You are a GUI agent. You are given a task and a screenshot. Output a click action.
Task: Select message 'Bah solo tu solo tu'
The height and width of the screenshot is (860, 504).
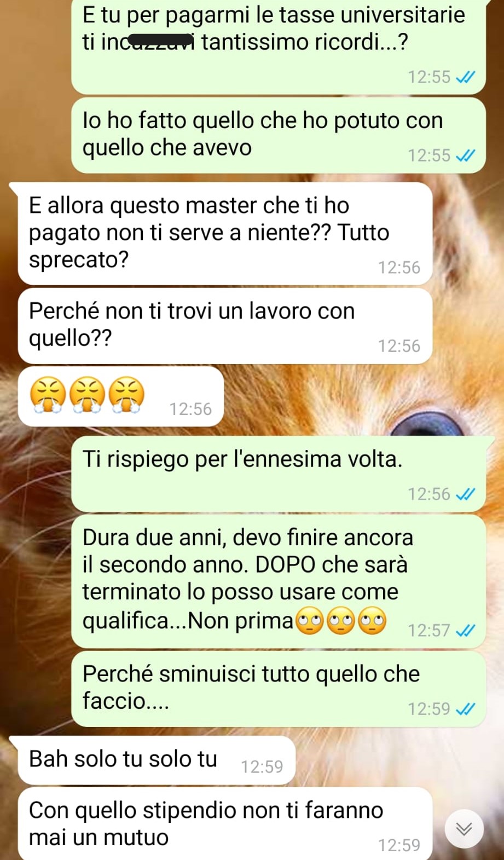pos(157,760)
